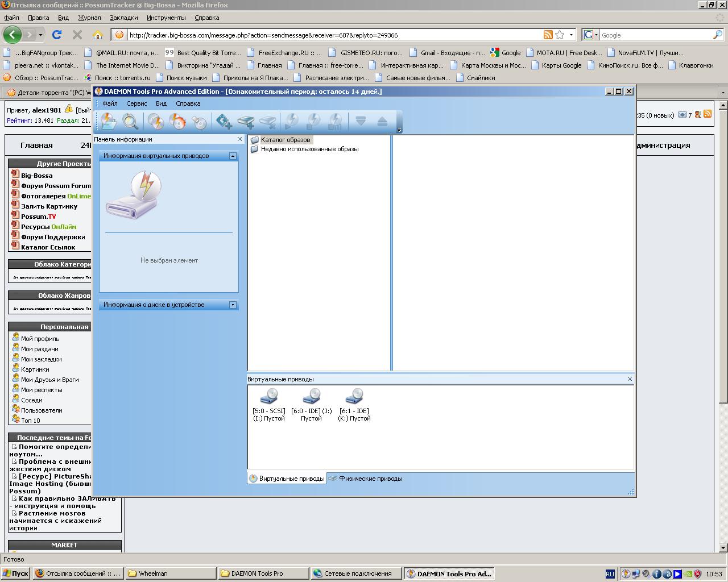The image size is (728, 582).
Task: Click the burn image toolbar icon
Action: coord(177,121)
